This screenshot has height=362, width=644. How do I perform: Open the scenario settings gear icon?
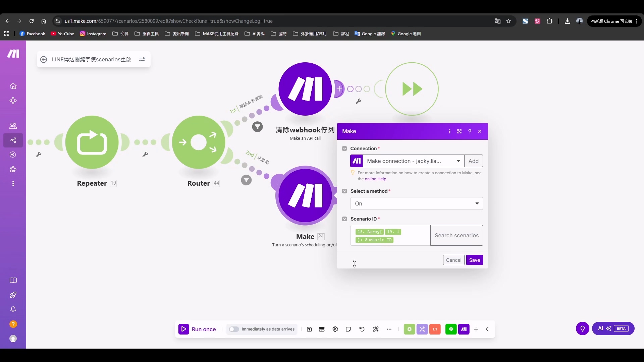click(335, 329)
